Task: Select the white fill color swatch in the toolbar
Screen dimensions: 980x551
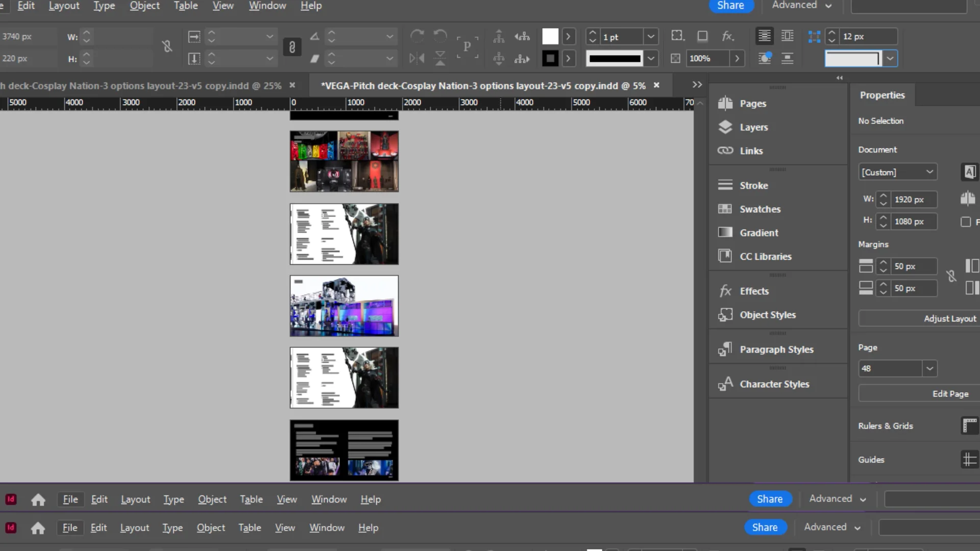Action: [x=550, y=36]
